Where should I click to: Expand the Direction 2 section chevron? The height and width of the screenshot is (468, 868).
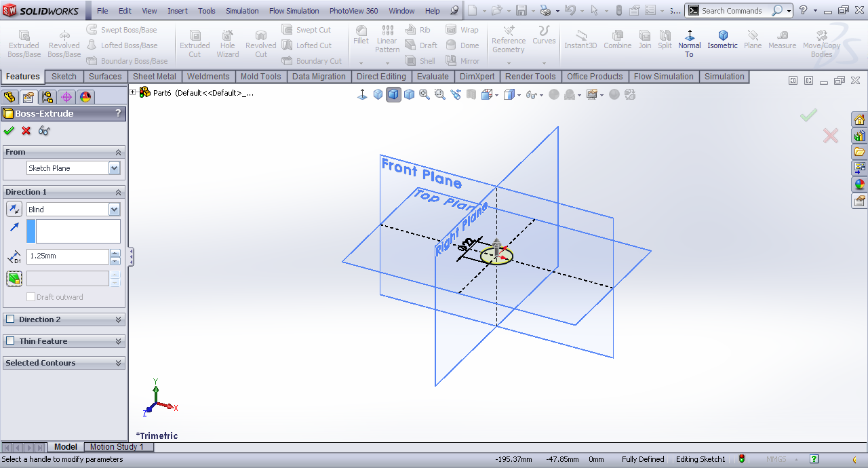click(119, 319)
